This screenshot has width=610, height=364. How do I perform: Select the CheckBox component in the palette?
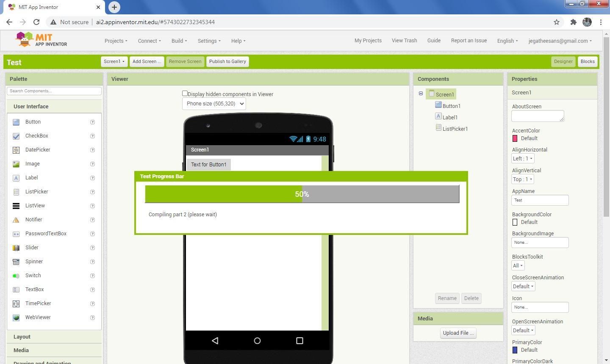pos(36,136)
